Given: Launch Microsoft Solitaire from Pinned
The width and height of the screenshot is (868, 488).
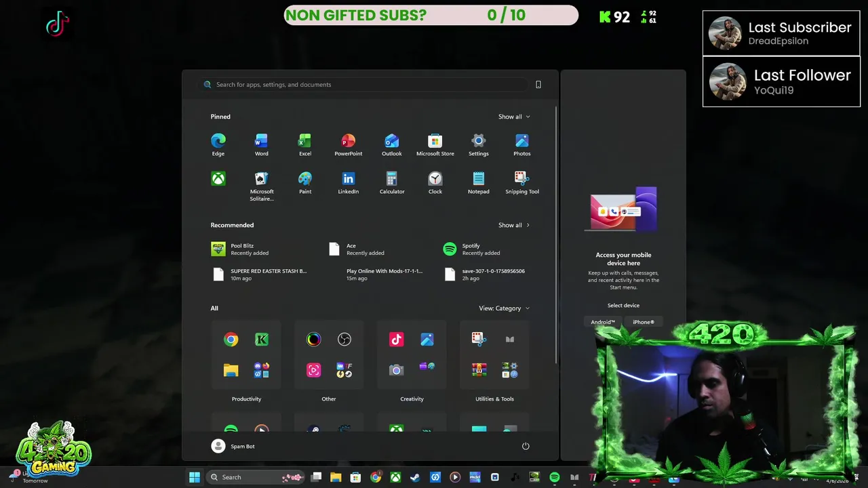Looking at the screenshot, I should (x=261, y=186).
